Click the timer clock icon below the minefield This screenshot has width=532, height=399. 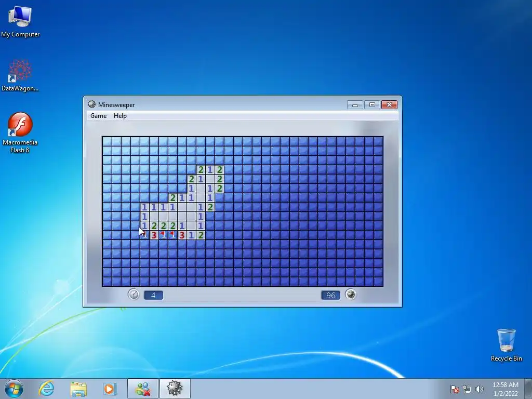pos(134,294)
